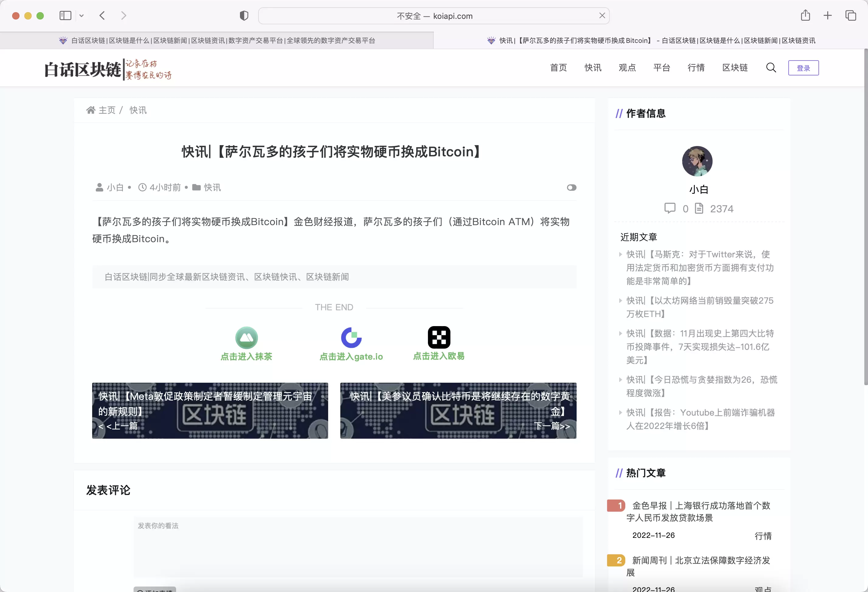Open author 小白 link in article meta

point(115,187)
